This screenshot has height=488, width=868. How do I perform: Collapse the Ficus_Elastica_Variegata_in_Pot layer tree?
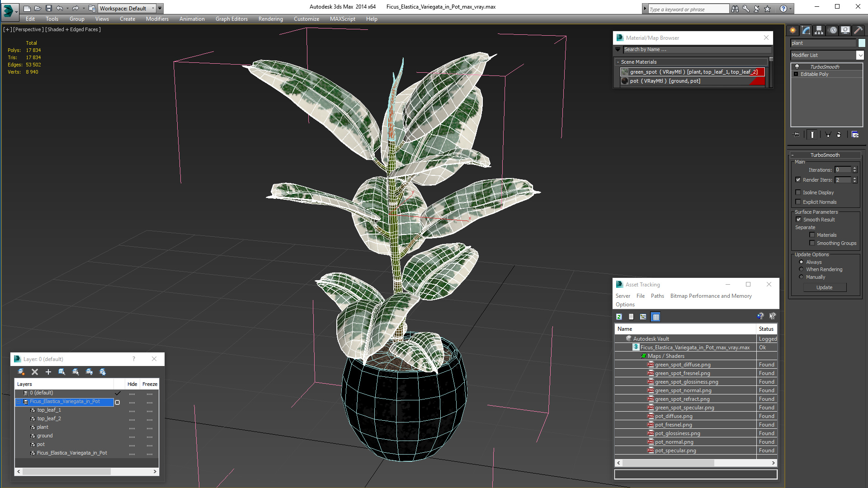tap(19, 402)
